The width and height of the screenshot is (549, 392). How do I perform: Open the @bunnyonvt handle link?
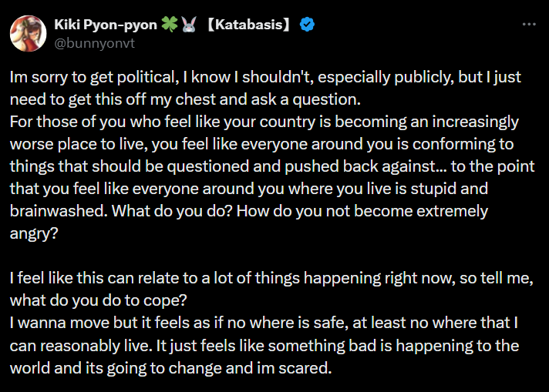[95, 42]
